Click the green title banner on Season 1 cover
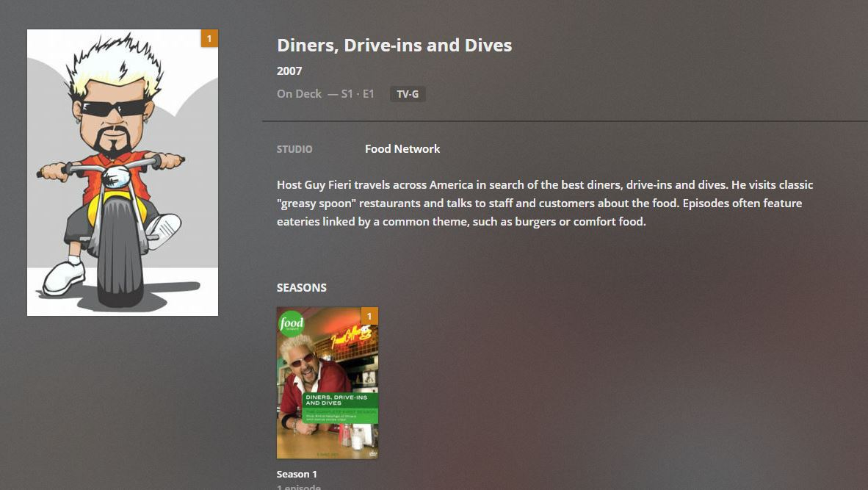Screen dimensions: 868x490 tap(340, 408)
